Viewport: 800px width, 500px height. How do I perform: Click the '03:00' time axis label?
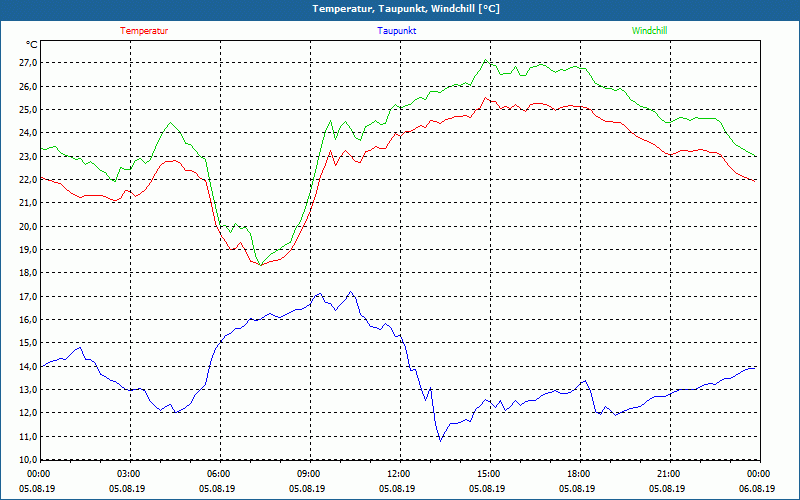130,474
